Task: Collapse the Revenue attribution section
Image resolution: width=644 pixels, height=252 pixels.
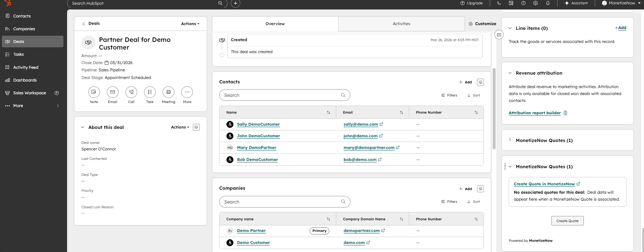Action: point(510,73)
